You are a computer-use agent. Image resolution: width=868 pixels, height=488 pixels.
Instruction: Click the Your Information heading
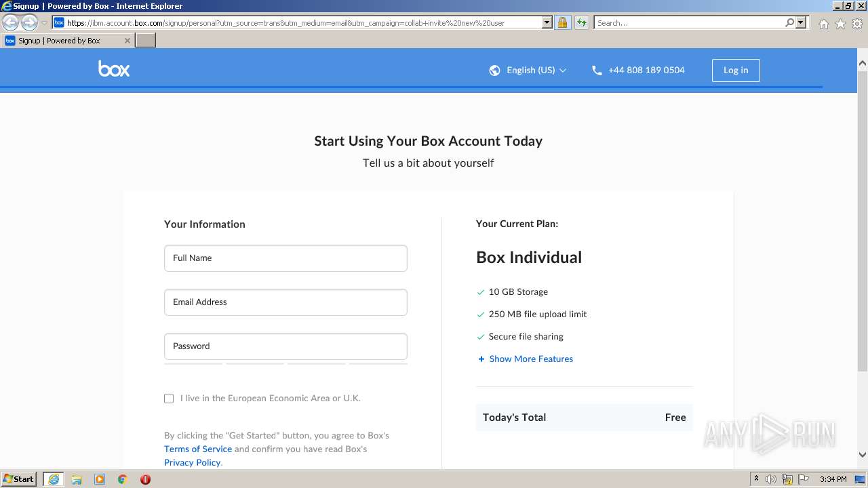click(x=205, y=224)
